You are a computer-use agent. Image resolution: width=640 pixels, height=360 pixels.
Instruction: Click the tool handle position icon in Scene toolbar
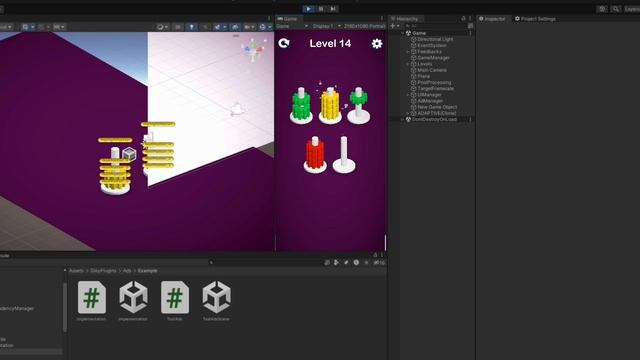[x=25, y=27]
